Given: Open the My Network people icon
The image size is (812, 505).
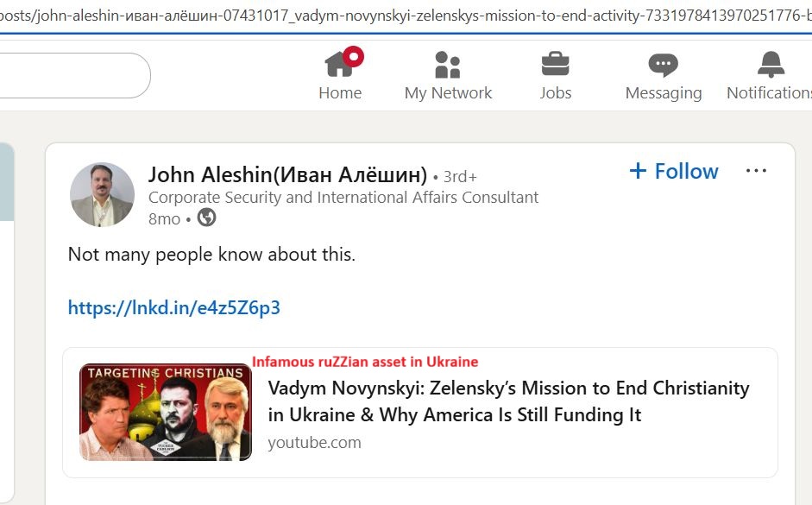Looking at the screenshot, I should pos(447,66).
